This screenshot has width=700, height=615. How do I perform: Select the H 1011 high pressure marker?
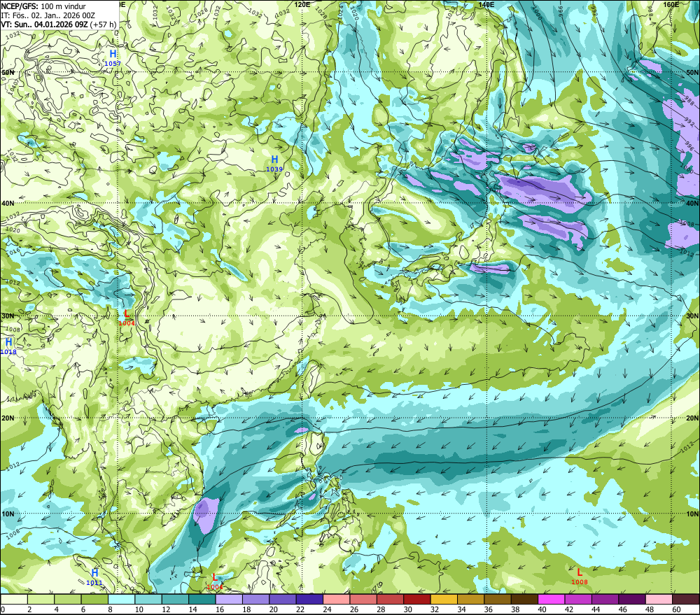(94, 577)
